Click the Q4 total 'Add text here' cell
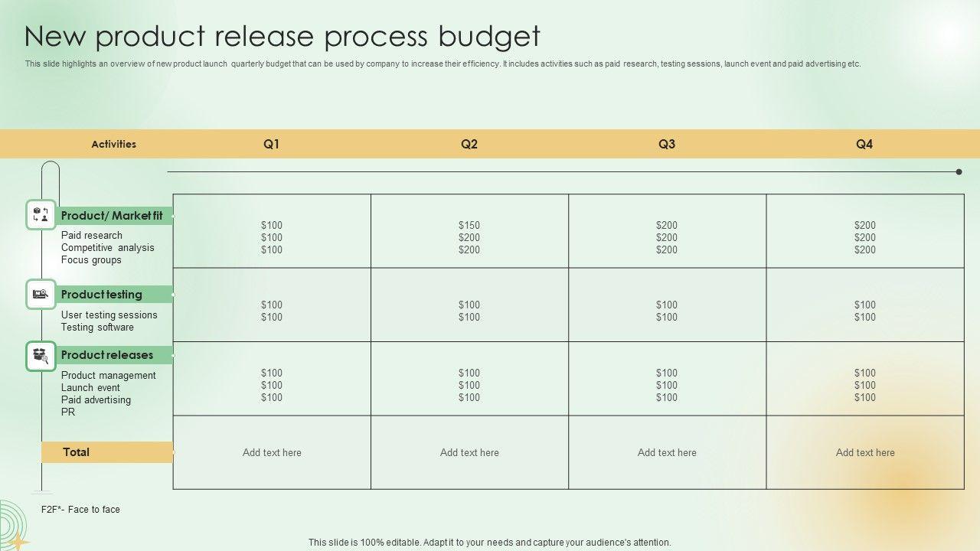 tap(865, 452)
